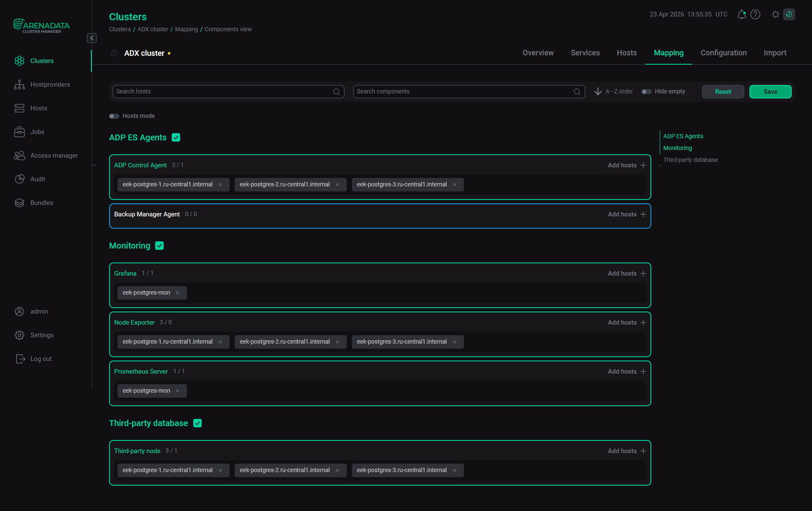Switch to the Import tab
The height and width of the screenshot is (511, 812).
(x=775, y=53)
